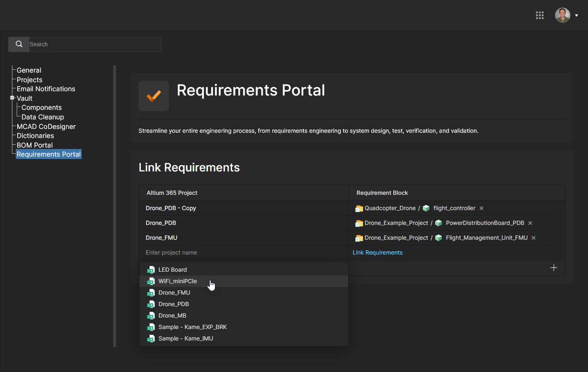
Task: Open Quadcopter_Drone requirement project link
Action: pyautogui.click(x=390, y=208)
